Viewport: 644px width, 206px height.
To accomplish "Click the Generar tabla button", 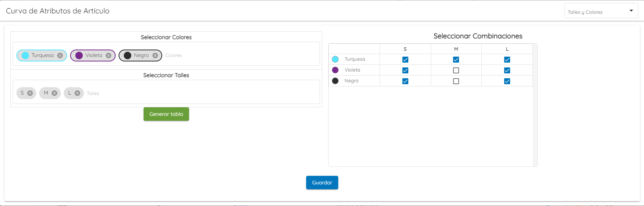I will (166, 114).
